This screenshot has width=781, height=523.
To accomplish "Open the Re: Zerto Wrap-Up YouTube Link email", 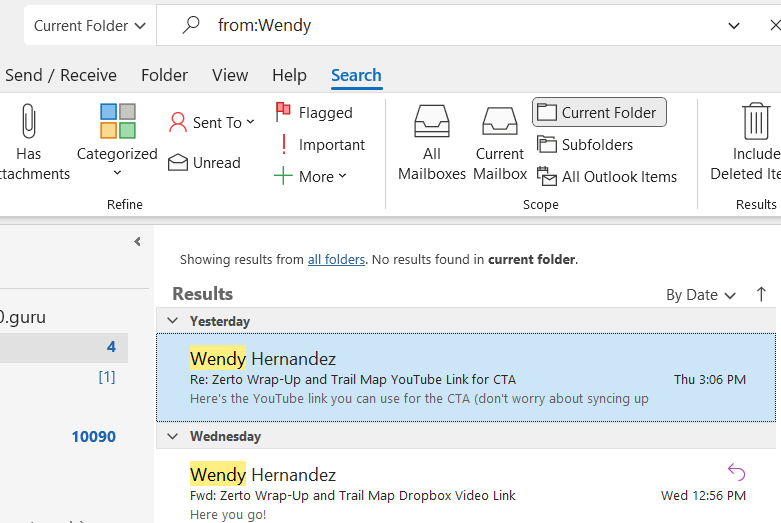I will coord(466,378).
